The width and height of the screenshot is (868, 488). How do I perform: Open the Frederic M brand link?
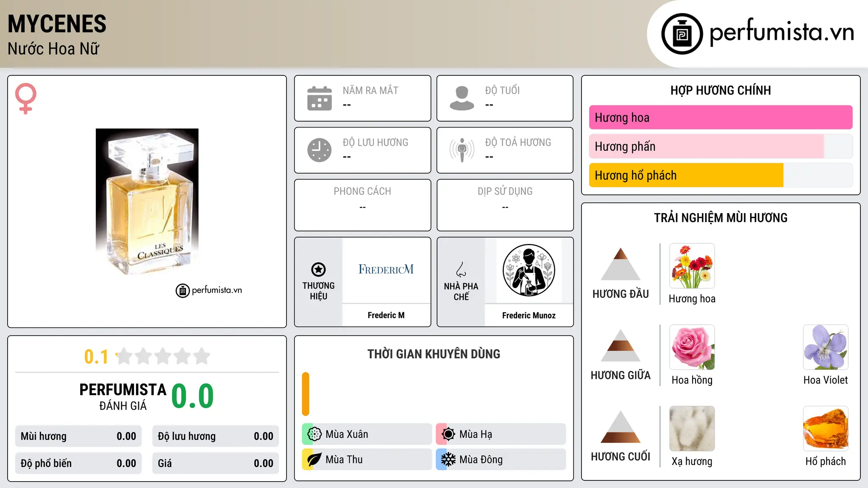tap(386, 315)
